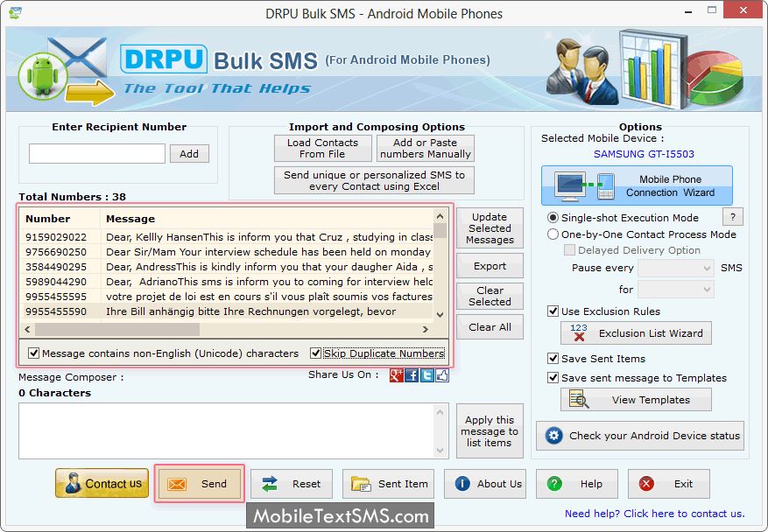Click Apply this message to list items

pyautogui.click(x=490, y=431)
